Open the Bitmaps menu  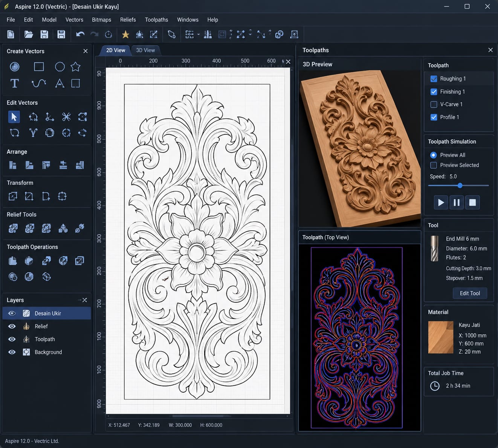(x=101, y=20)
